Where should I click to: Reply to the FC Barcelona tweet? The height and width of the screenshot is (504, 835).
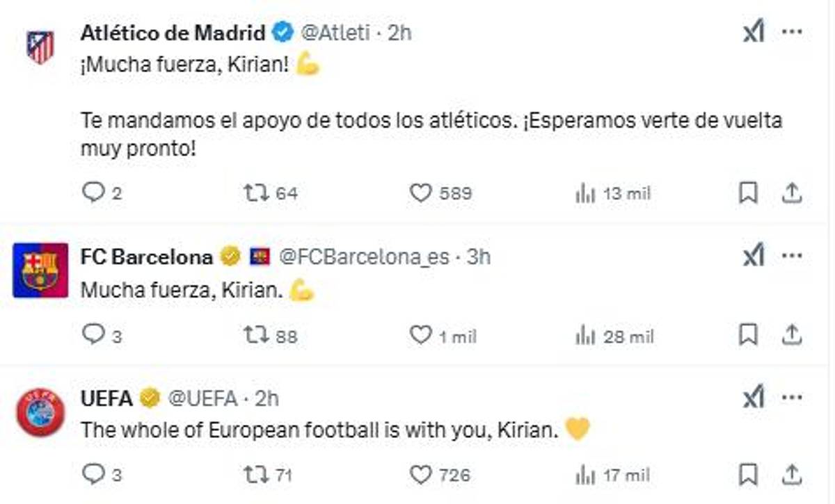93,336
